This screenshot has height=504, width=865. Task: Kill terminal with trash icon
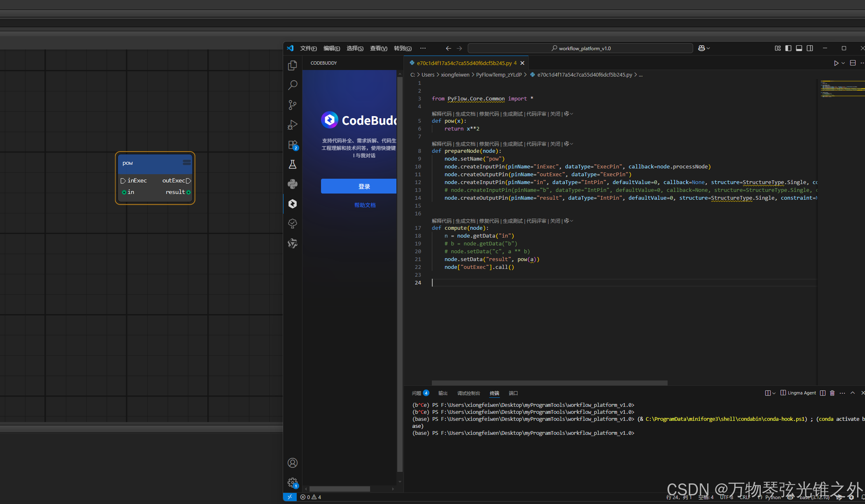click(x=832, y=393)
